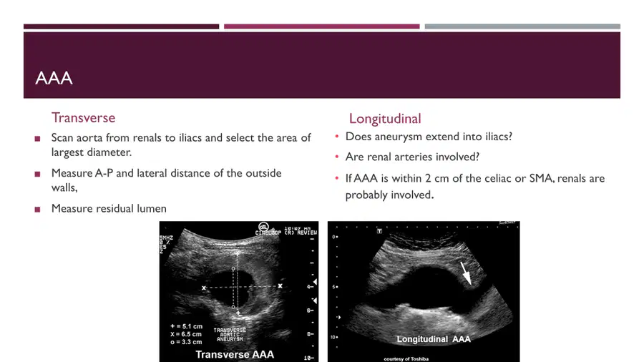Click the gray right accent bar

tap(522, 26)
